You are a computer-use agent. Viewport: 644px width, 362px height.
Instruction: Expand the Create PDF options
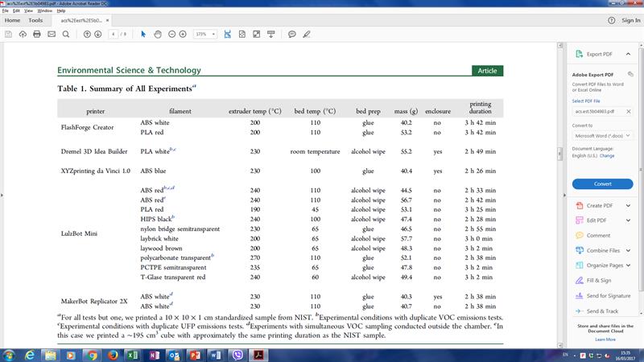[x=628, y=206]
